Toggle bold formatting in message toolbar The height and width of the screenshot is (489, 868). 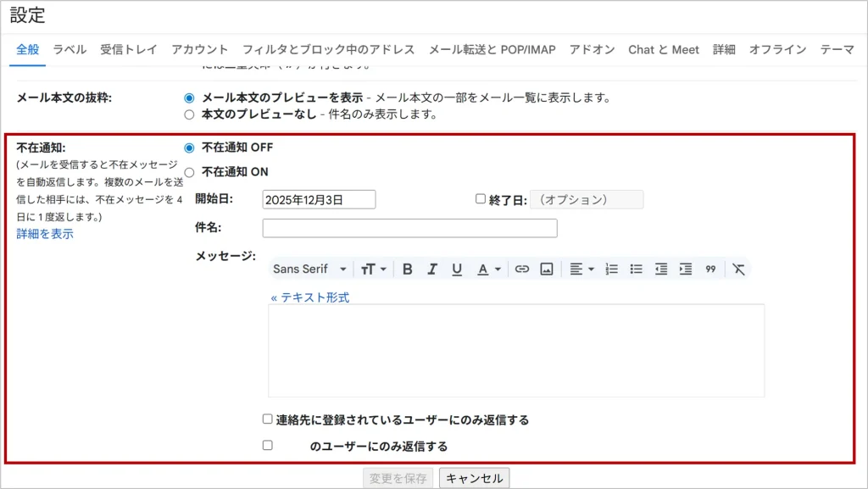coord(408,269)
